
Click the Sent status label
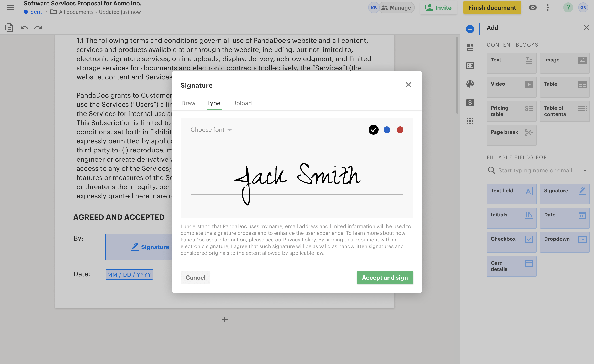33,12
